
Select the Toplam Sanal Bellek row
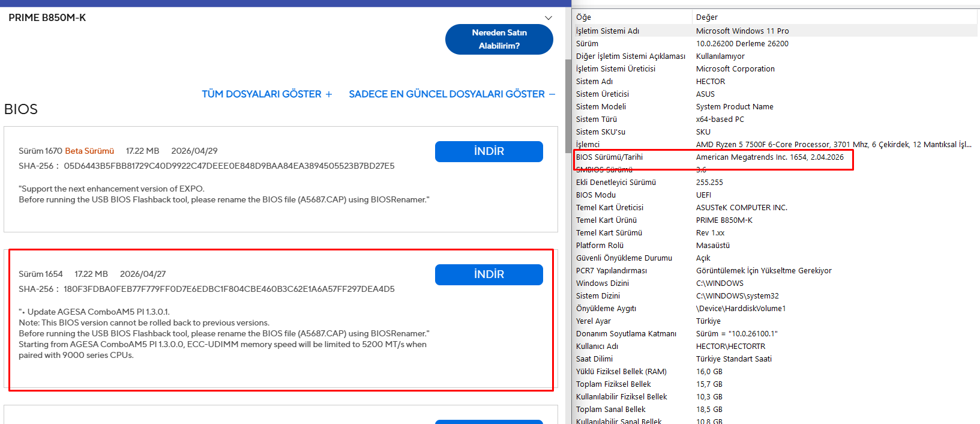click(x=775, y=409)
